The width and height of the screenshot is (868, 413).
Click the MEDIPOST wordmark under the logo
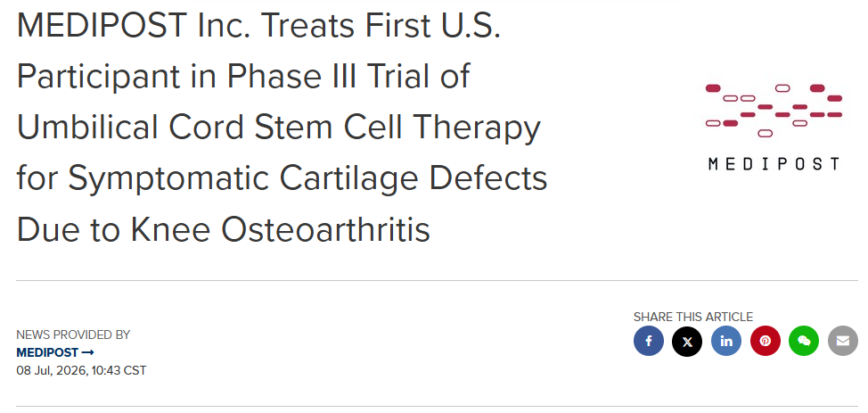[774, 163]
